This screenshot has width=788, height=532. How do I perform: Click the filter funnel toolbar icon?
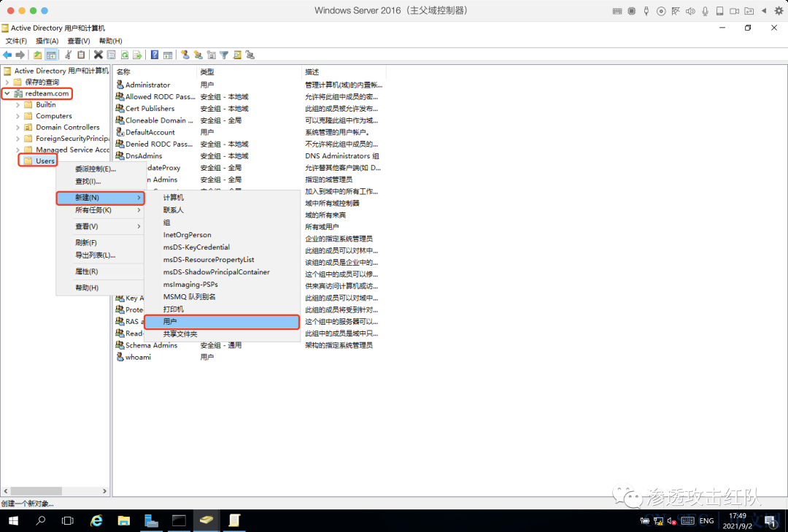[x=224, y=55]
